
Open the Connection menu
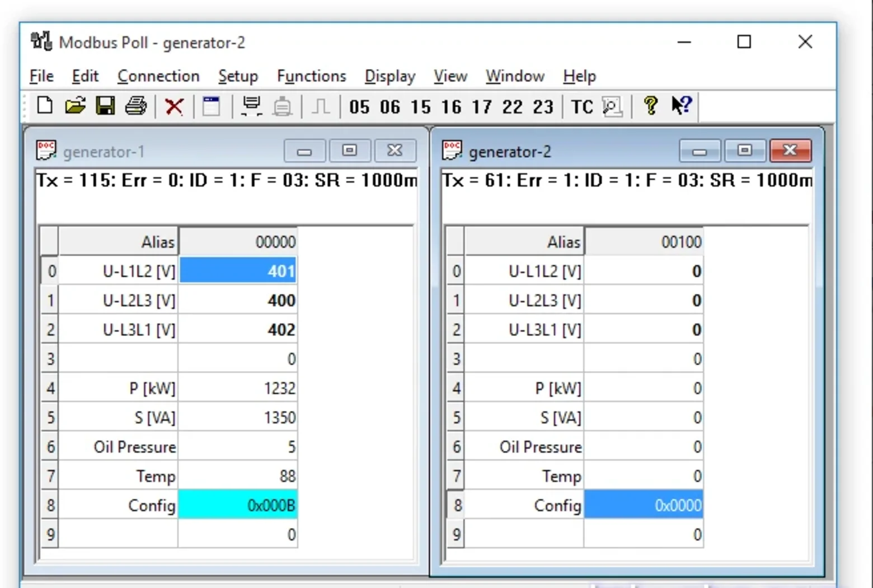pos(158,76)
